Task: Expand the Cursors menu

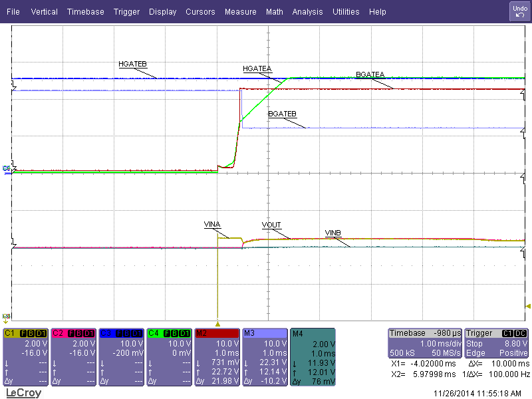Action: (x=200, y=12)
